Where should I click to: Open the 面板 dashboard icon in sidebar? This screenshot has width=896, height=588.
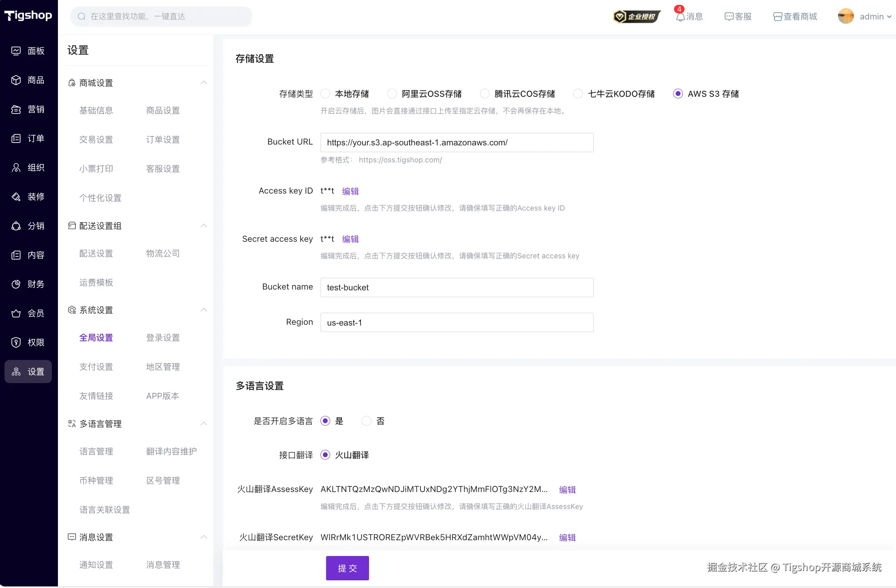pyautogui.click(x=16, y=51)
